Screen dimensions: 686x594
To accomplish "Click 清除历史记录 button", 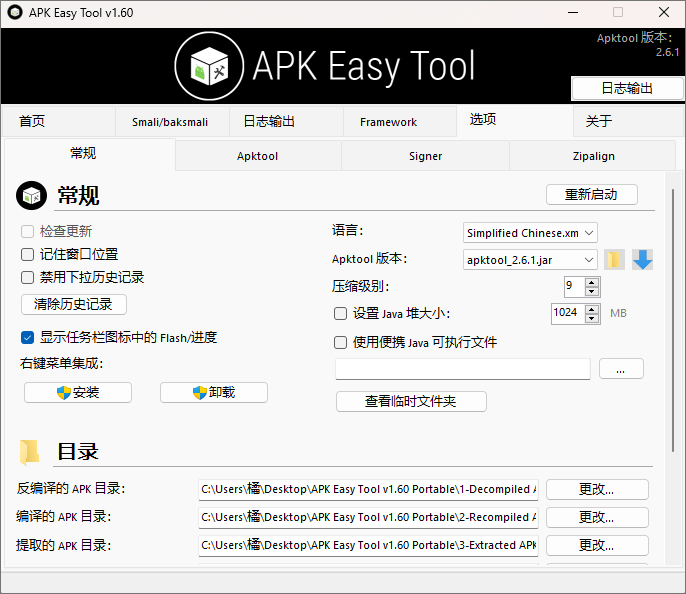I will (x=74, y=304).
